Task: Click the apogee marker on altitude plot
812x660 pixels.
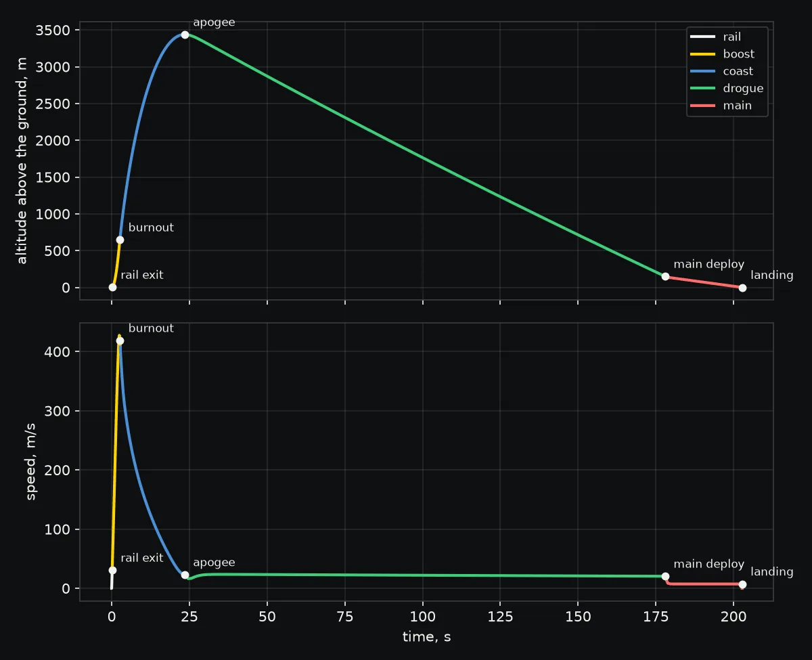Action: 185,35
